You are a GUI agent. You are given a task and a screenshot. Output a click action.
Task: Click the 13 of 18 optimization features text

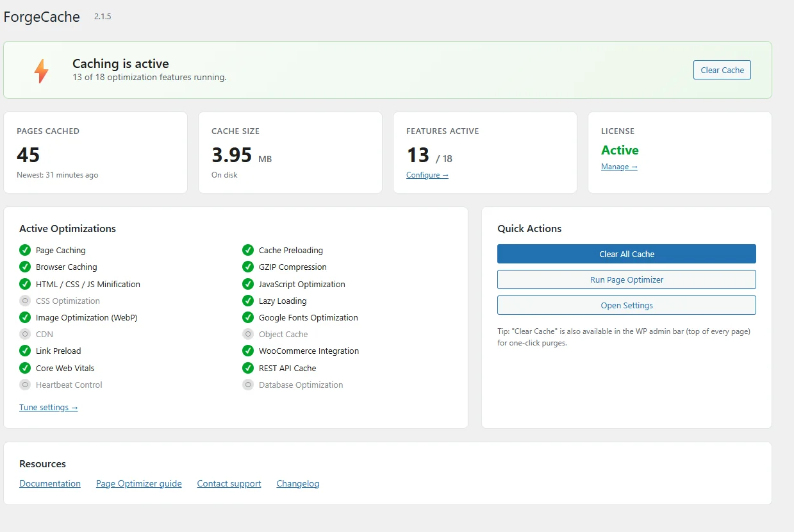(x=149, y=77)
